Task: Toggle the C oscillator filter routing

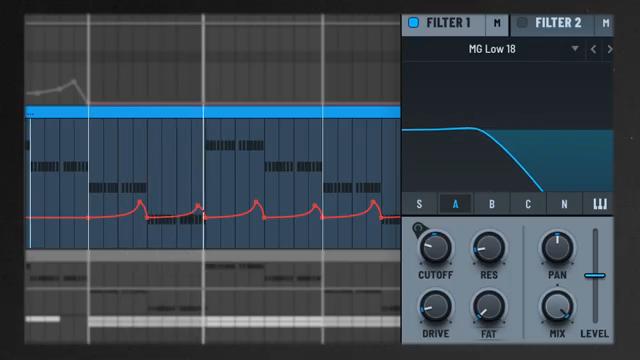Action: (x=528, y=204)
